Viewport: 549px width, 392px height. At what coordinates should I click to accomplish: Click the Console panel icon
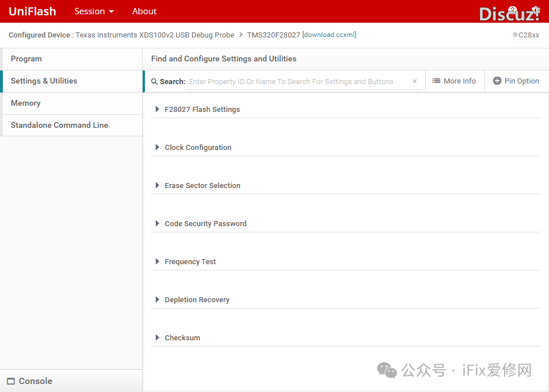pos(11,381)
